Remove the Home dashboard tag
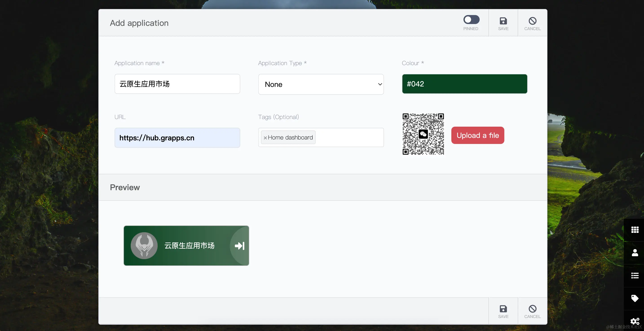This screenshot has width=644, height=331. click(x=265, y=138)
